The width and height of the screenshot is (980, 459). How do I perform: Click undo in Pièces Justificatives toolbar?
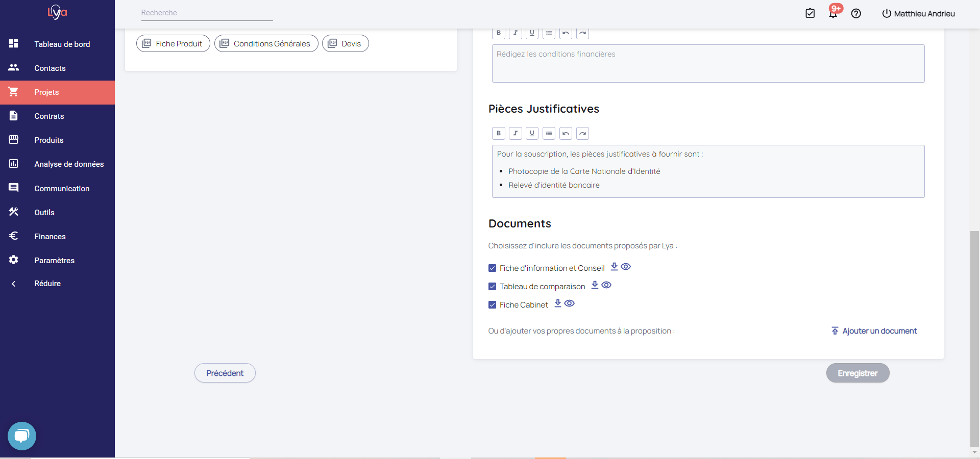click(x=566, y=134)
